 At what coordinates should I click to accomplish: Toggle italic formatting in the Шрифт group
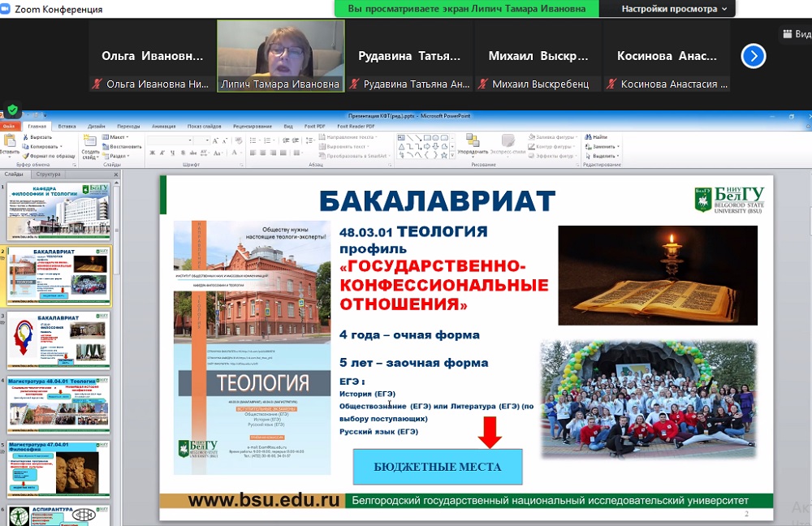(159, 153)
